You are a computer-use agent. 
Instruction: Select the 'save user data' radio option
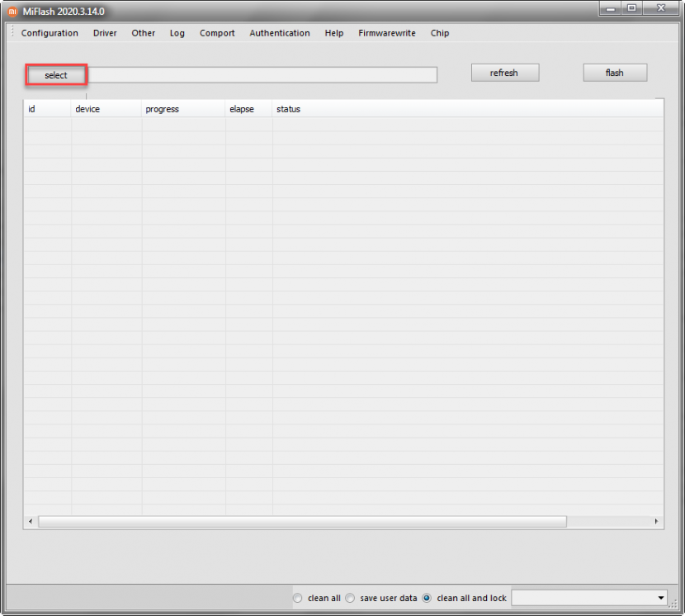point(350,598)
